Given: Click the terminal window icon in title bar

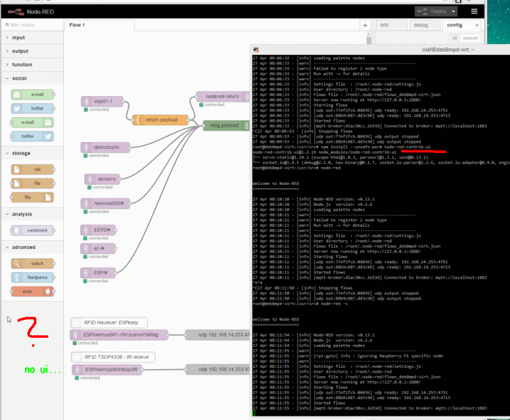Looking at the screenshot, I should (x=256, y=50).
